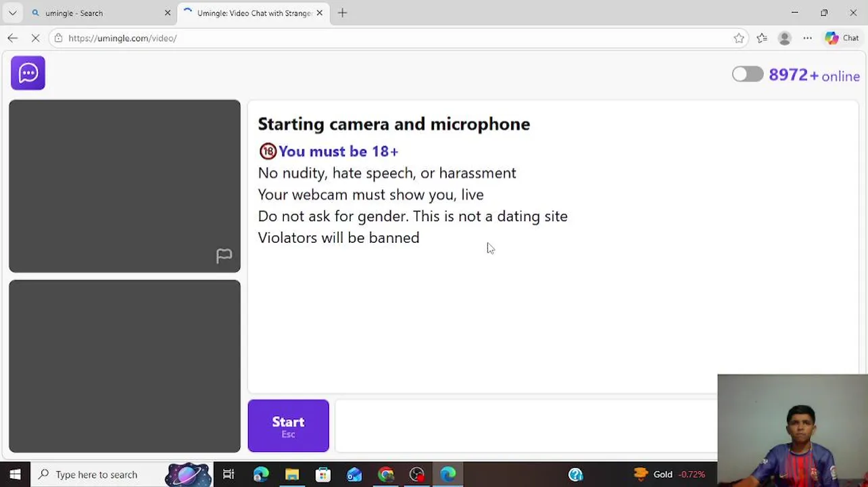
Task: View site information lock icon
Action: [58, 39]
